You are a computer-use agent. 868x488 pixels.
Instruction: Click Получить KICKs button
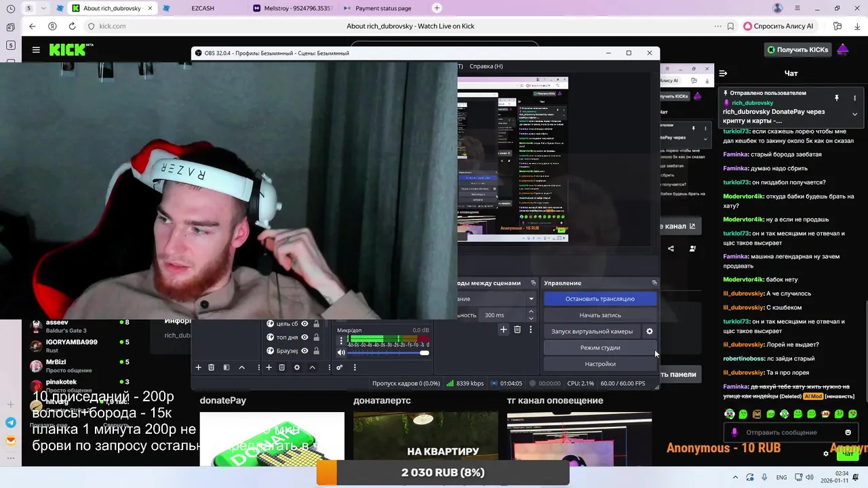[797, 49]
